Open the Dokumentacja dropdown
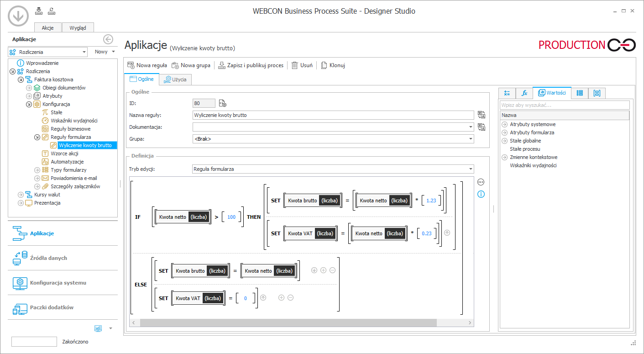This screenshot has height=354, width=644. [x=471, y=127]
